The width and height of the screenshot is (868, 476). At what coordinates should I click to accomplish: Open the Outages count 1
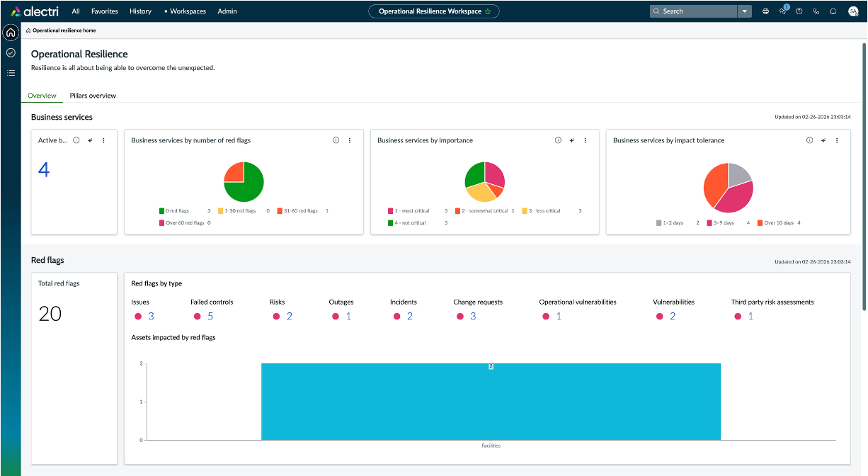pos(348,317)
